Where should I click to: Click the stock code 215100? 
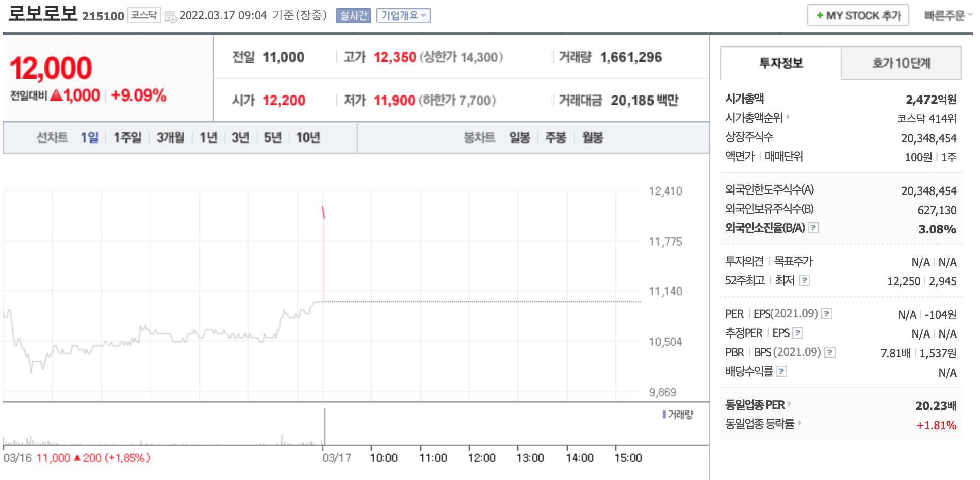click(x=103, y=16)
